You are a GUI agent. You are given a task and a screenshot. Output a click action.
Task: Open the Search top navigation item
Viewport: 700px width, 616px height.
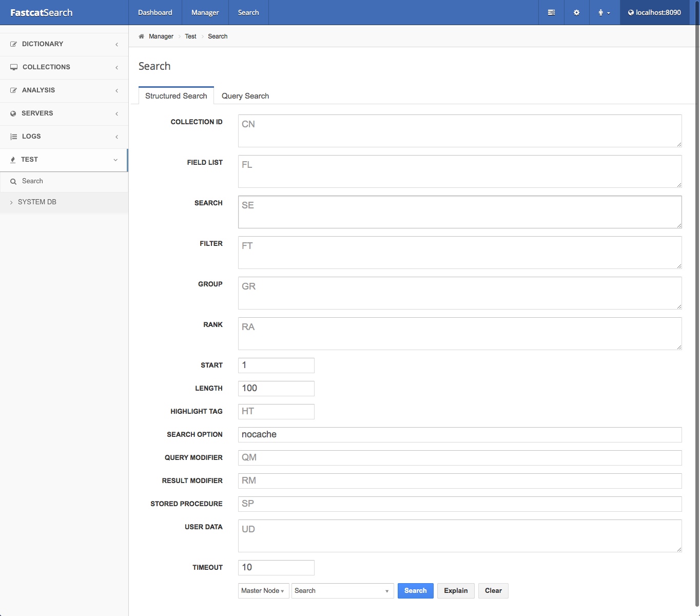tap(248, 12)
